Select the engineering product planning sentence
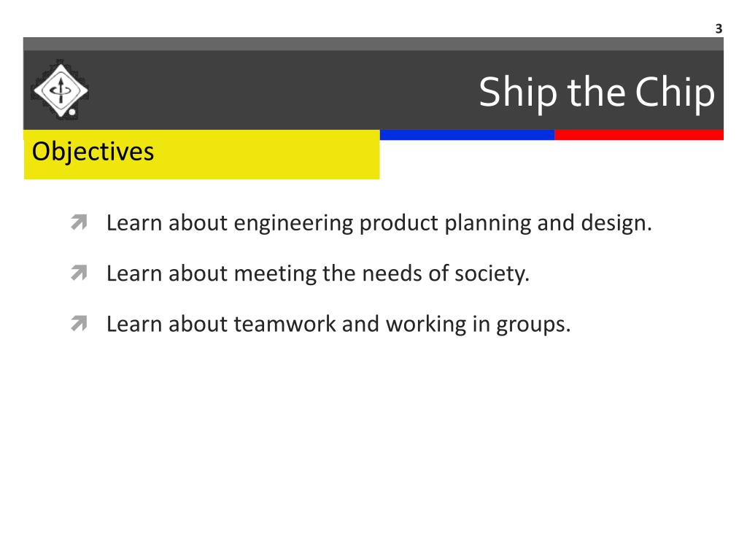 coord(379,223)
